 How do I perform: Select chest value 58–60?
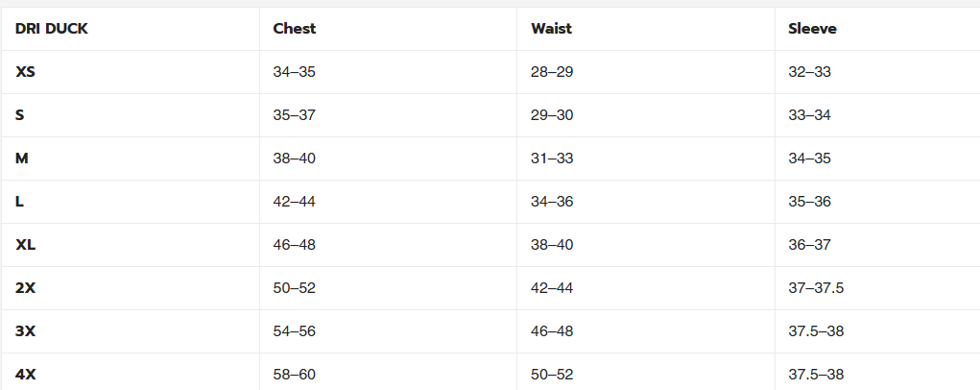pos(295,375)
